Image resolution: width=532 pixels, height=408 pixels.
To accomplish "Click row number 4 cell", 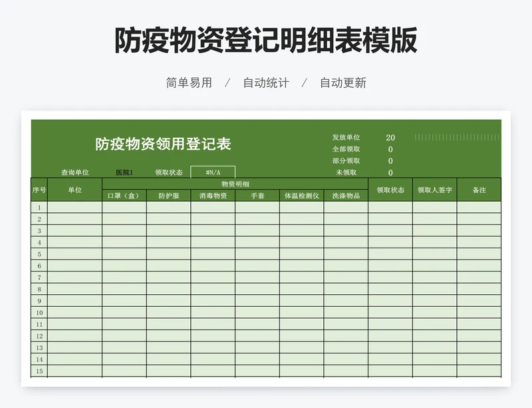I will pyautogui.click(x=39, y=242).
